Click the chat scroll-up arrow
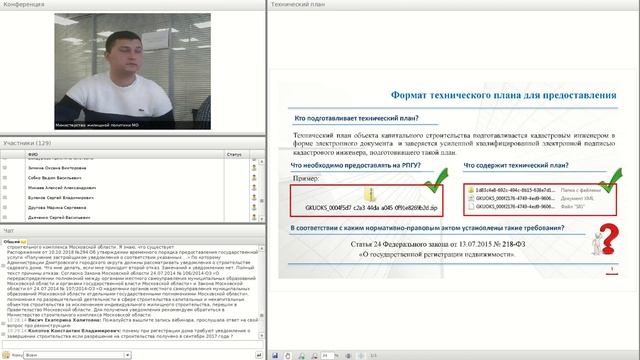 point(262,248)
